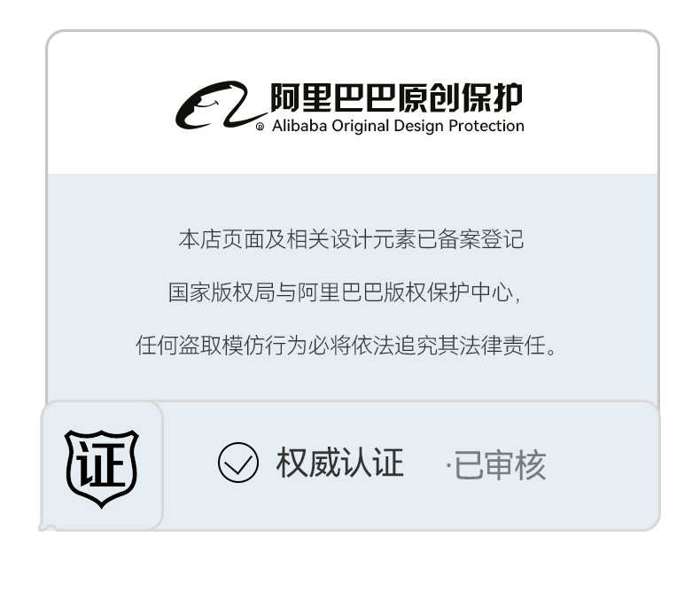Image resolution: width=700 pixels, height=599 pixels.
Task: Click the circled checkmark icon
Action: point(238,463)
